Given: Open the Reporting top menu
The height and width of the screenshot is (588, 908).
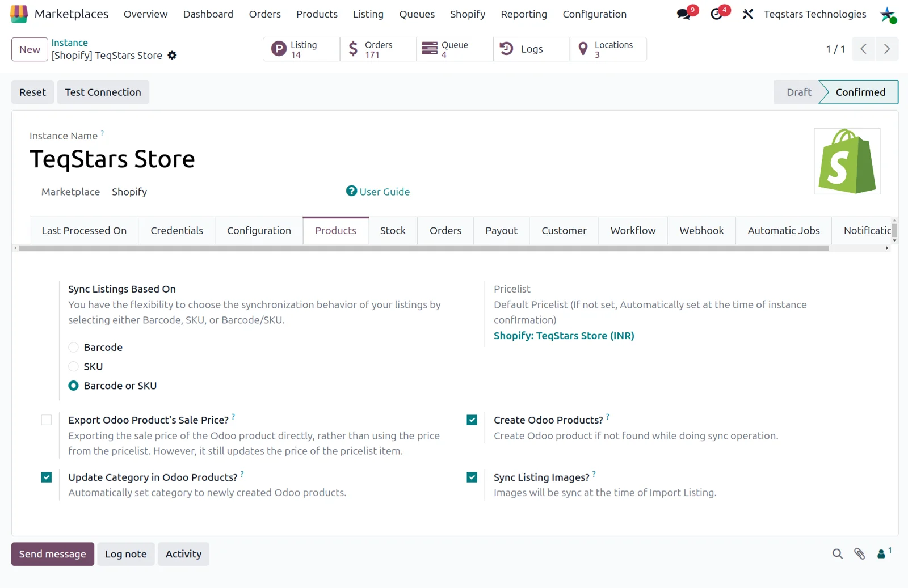Looking at the screenshot, I should tap(524, 14).
